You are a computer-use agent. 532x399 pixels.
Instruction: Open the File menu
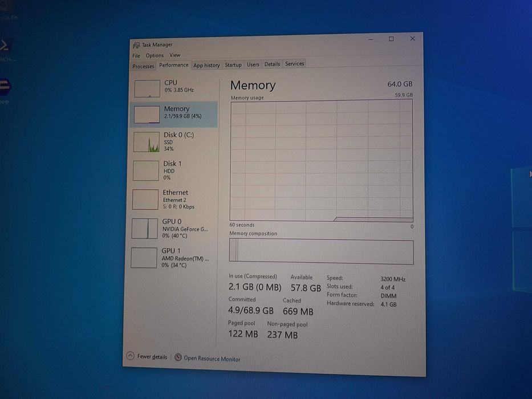pyautogui.click(x=136, y=56)
